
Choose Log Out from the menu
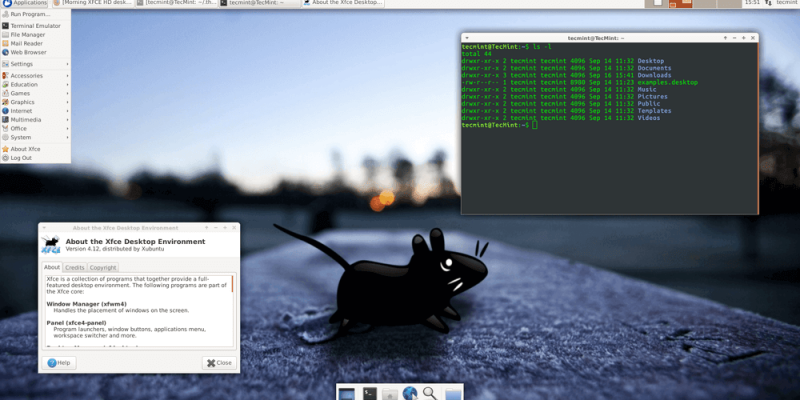[36, 158]
